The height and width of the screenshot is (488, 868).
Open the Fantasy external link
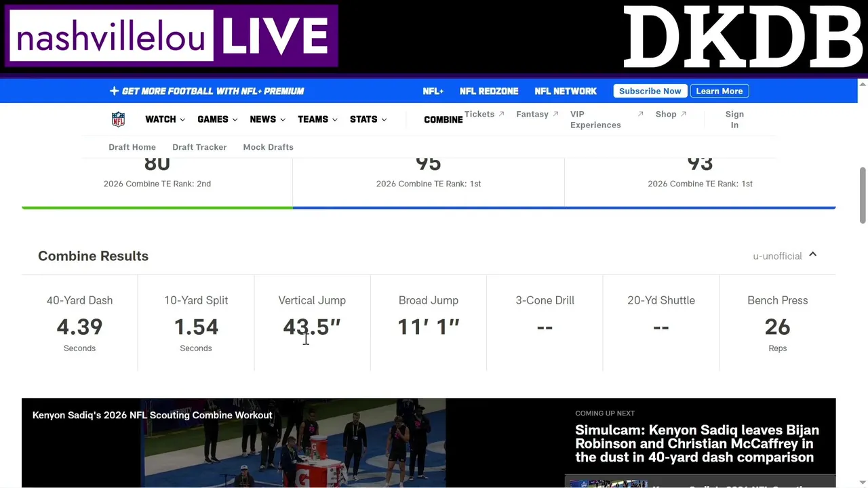(537, 114)
